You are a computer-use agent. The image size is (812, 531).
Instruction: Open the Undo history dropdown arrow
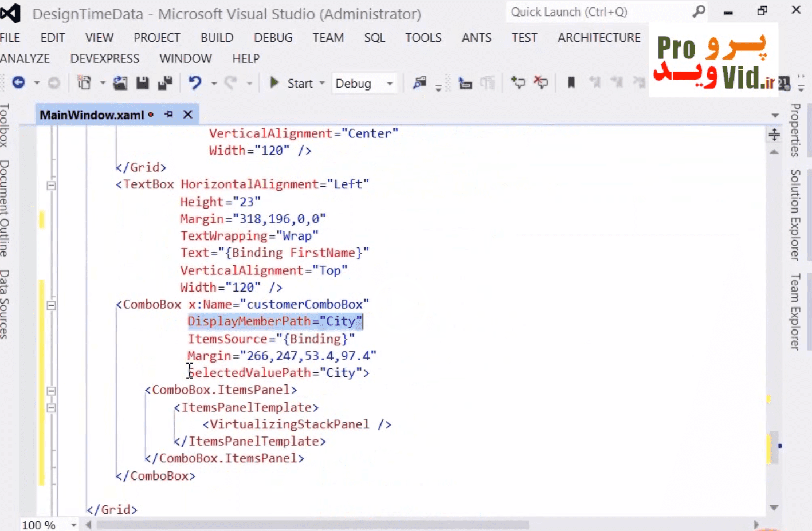point(214,84)
